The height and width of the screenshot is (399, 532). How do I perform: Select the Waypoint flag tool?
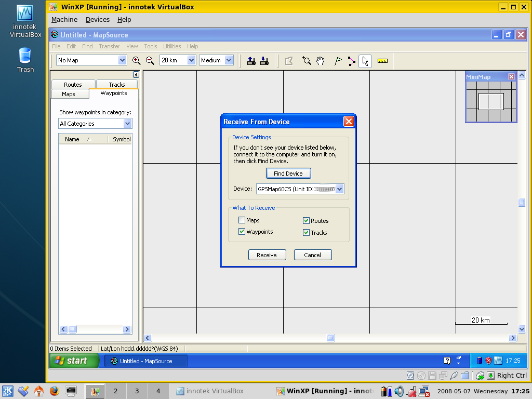338,61
